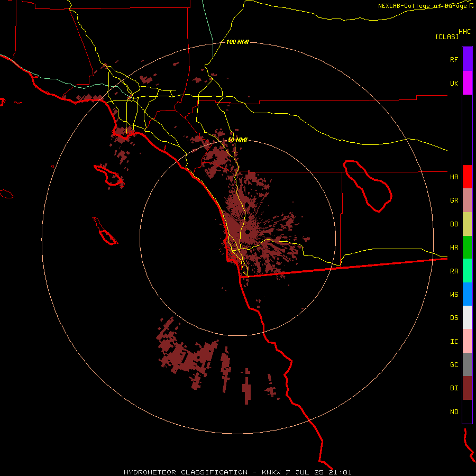Click the blue WS legend swatch
Viewport: 476px width, 476px height.
point(467,294)
